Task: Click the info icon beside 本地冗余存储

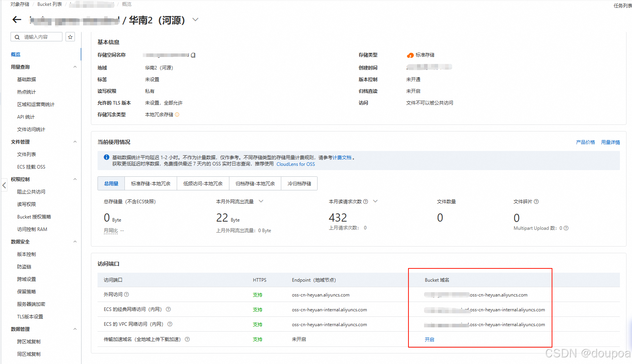Action: click(177, 115)
